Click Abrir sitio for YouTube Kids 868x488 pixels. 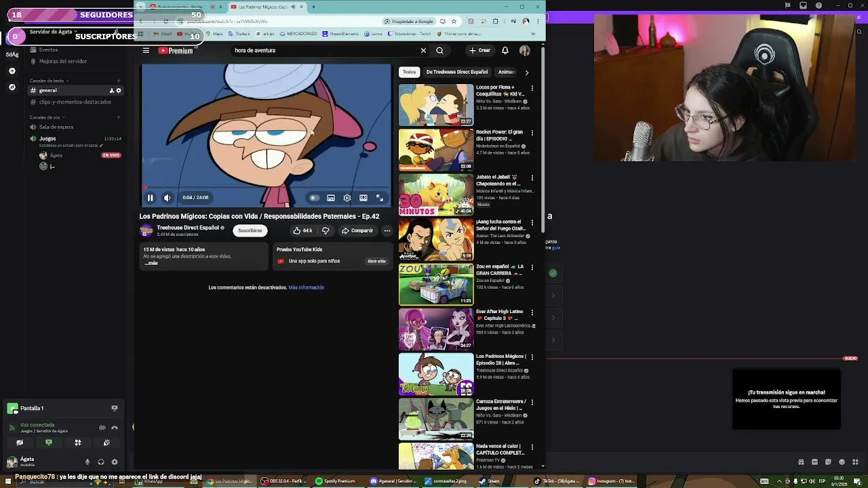click(x=376, y=261)
